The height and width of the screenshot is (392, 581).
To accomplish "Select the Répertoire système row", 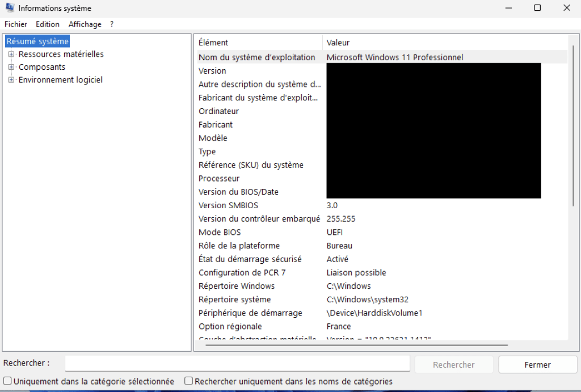I will [382, 300].
